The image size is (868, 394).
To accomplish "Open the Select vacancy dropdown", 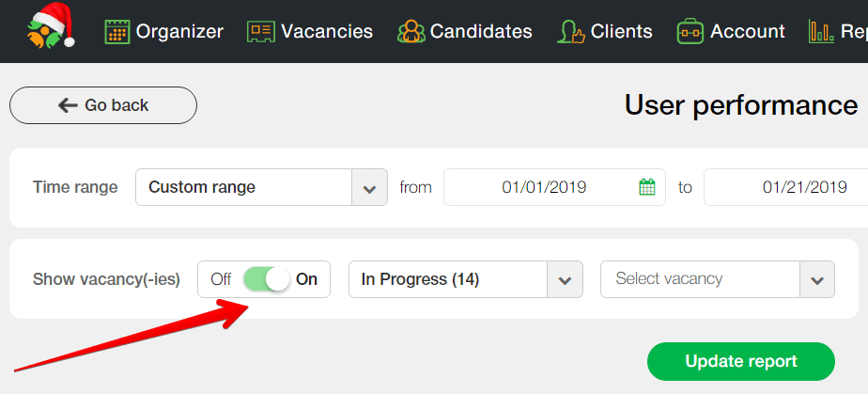I will 816,279.
